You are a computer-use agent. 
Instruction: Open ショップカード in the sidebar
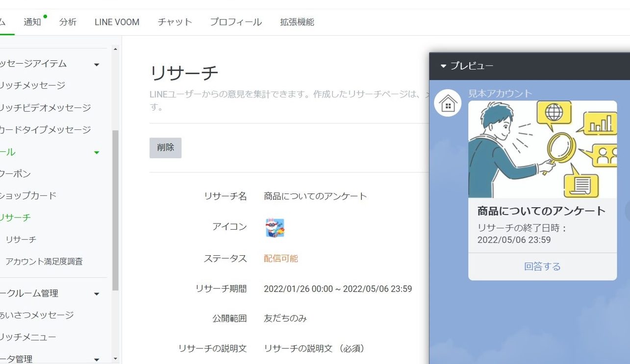pyautogui.click(x=28, y=195)
